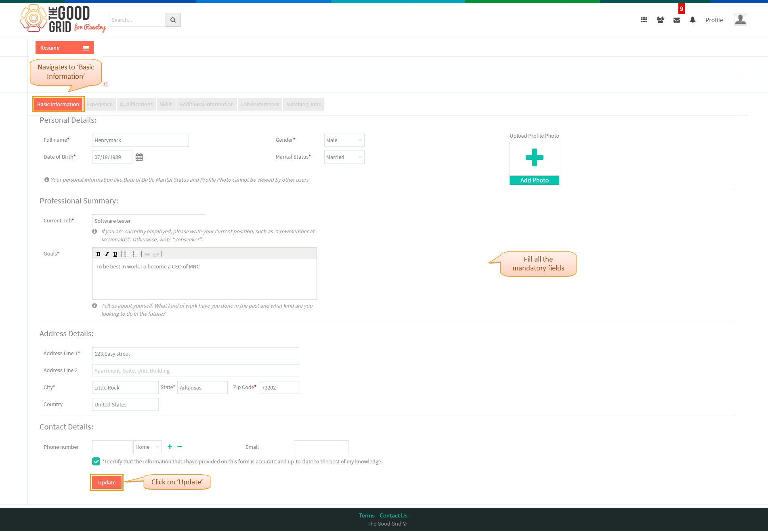Click the insert link icon in Goals editor
This screenshot has width=768, height=532.
pyautogui.click(x=147, y=254)
